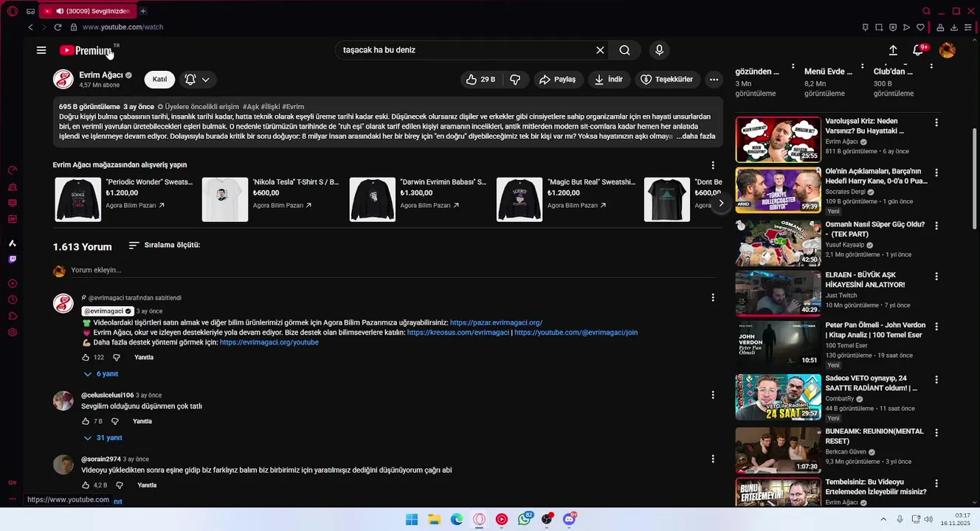The height and width of the screenshot is (531, 980).
Task: Open kreosus.com/evrimagaci link
Action: tap(458, 333)
